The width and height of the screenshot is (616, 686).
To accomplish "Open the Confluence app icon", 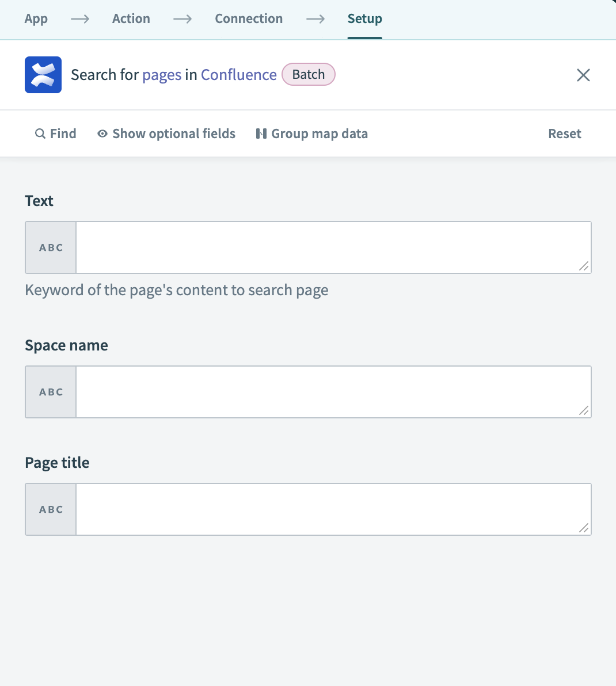I will click(x=43, y=74).
